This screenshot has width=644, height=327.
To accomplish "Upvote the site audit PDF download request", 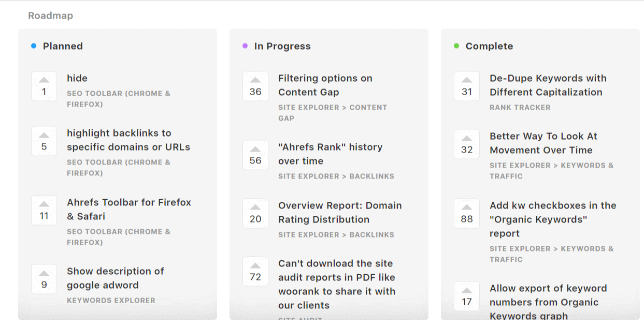I will pyautogui.click(x=255, y=271).
